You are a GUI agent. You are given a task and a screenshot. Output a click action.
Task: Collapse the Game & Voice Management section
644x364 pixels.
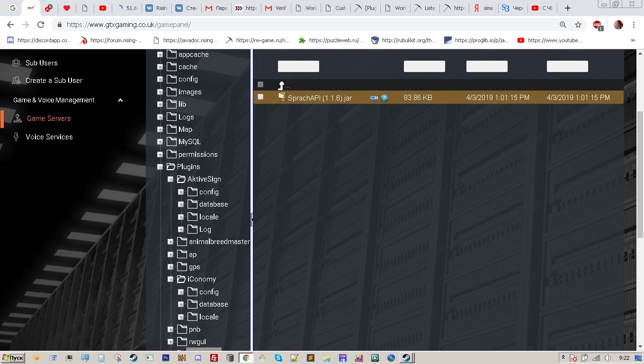pos(120,100)
